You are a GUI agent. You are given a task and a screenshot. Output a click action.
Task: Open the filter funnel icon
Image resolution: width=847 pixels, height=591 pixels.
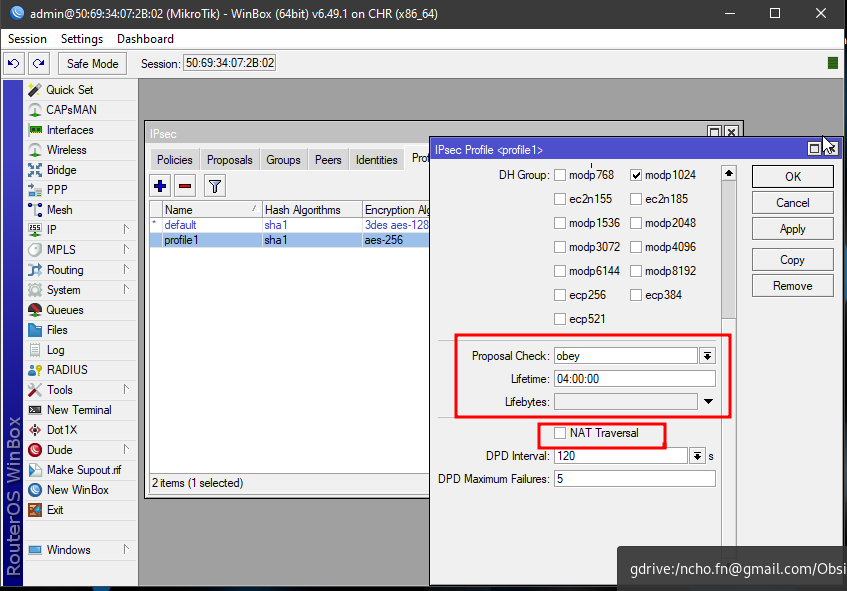tap(214, 185)
